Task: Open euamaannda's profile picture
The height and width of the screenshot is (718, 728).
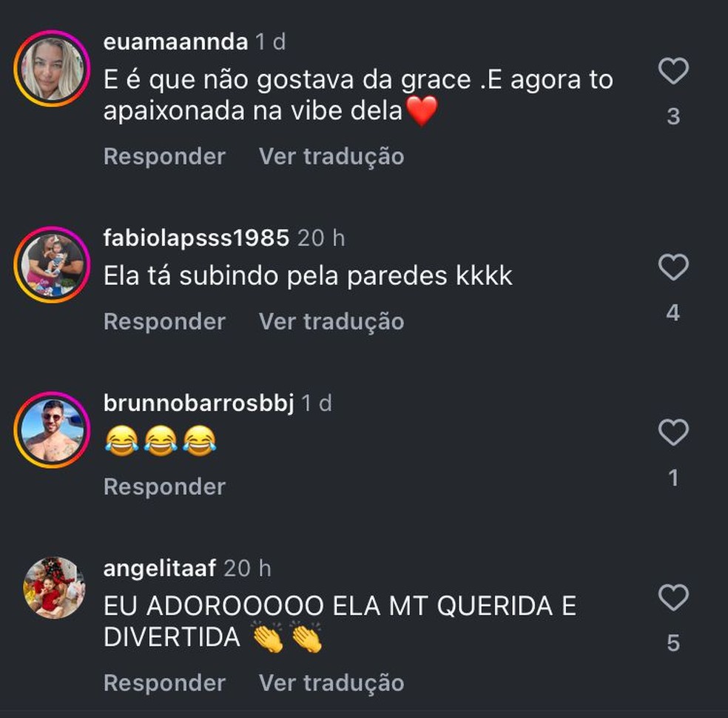Action: point(52,69)
